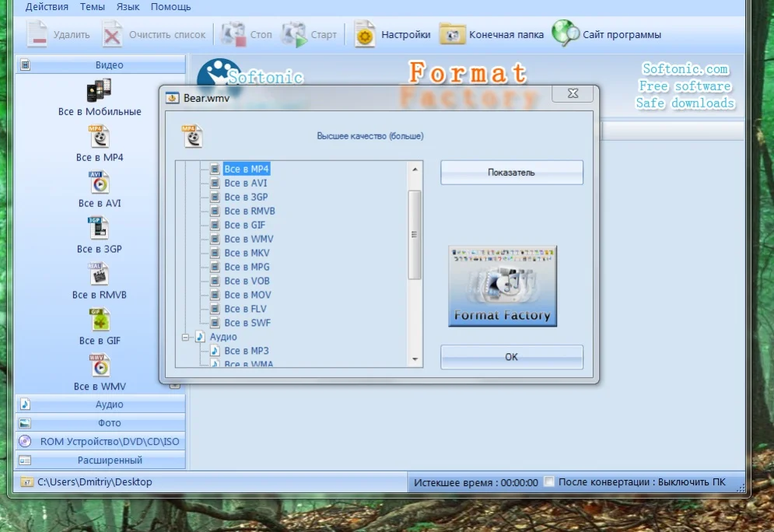Select the Все в AVI sidebar icon

click(x=100, y=183)
